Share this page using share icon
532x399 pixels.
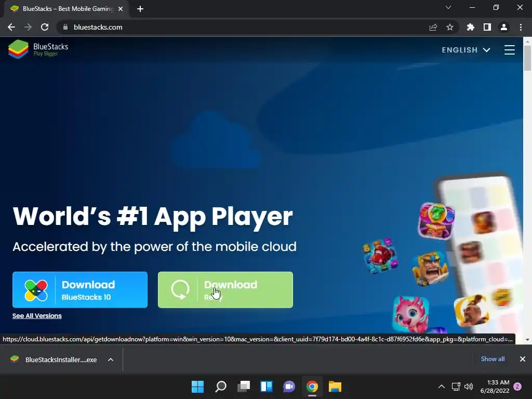point(433,27)
